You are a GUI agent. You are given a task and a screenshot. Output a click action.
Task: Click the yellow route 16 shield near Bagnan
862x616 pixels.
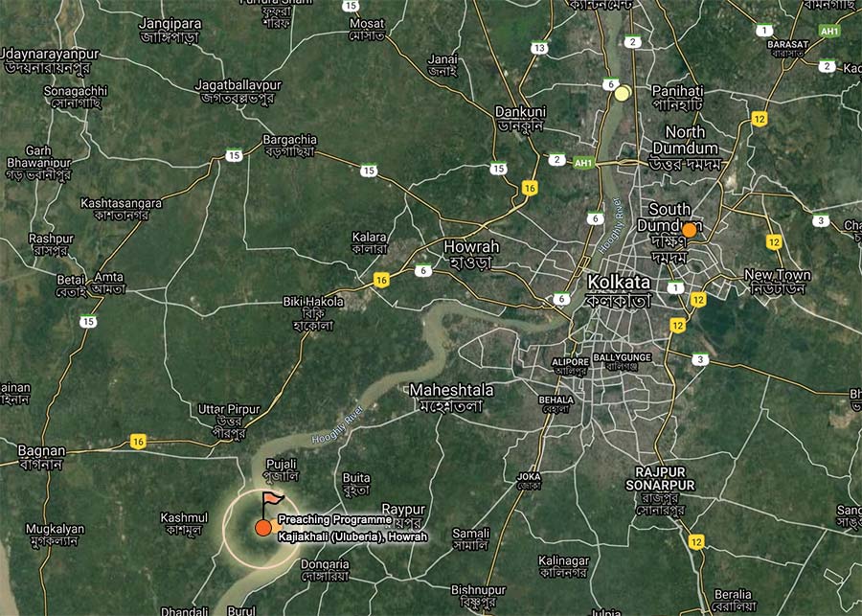(x=138, y=441)
